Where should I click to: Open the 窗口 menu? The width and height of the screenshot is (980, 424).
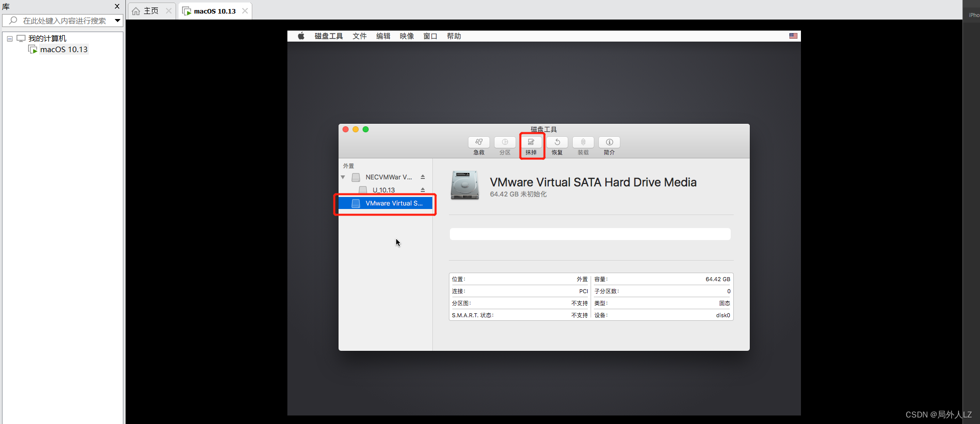(x=430, y=36)
